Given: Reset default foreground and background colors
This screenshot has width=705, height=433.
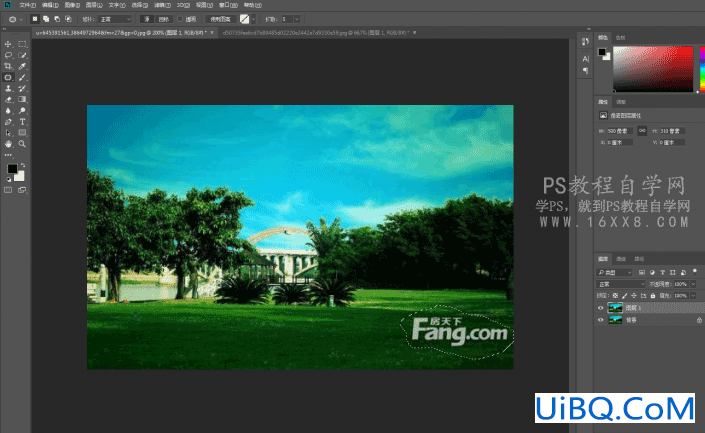Looking at the screenshot, I should click(8, 179).
